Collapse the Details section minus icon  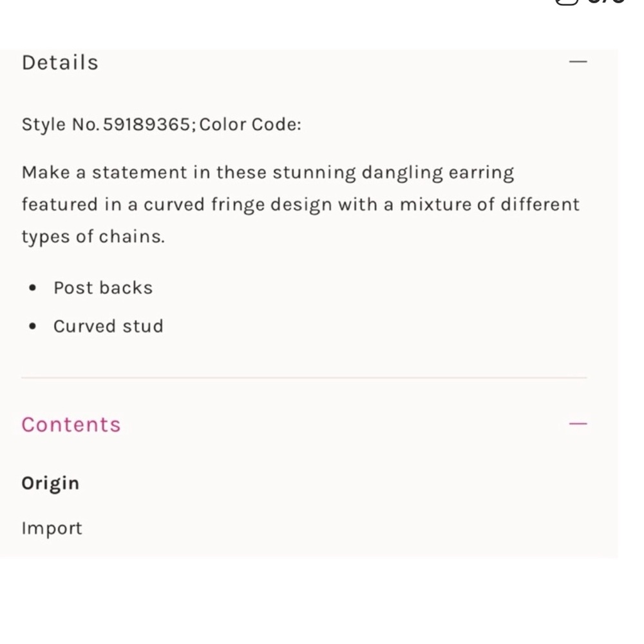click(578, 62)
